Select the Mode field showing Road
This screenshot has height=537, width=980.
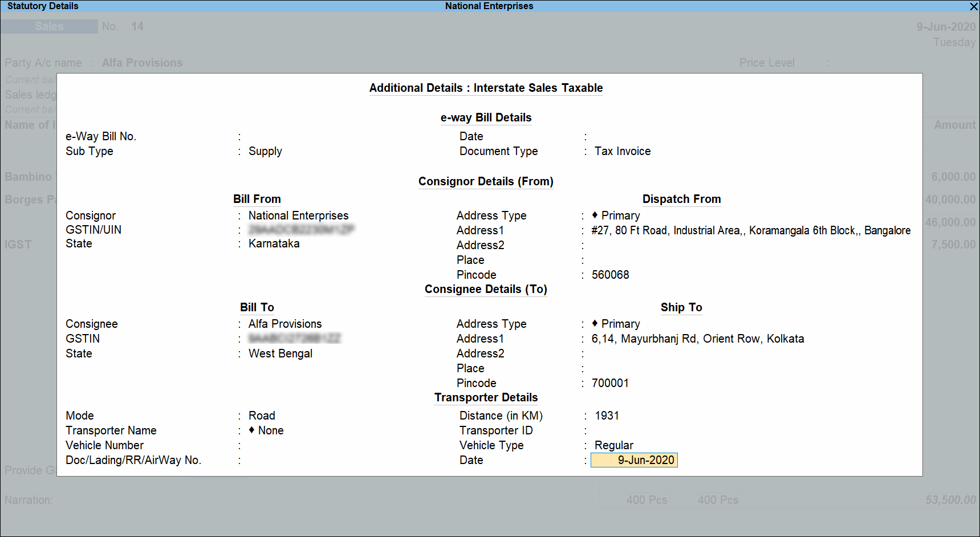262,416
